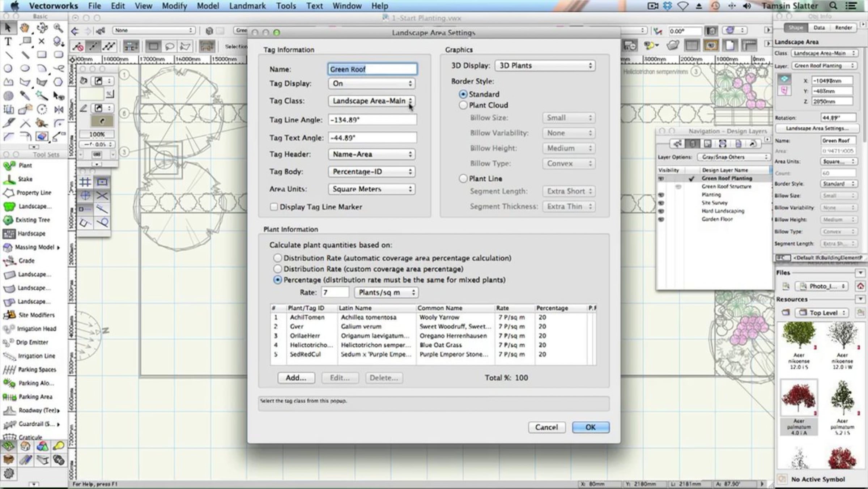Click the Add... plant button
The image size is (868, 489).
296,378
